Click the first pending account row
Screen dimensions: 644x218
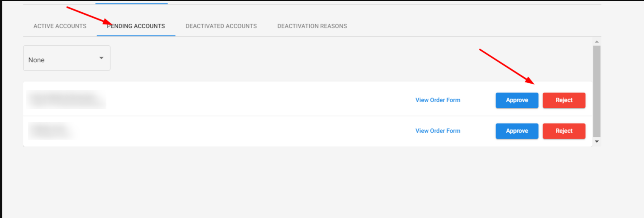pyautogui.click(x=308, y=99)
